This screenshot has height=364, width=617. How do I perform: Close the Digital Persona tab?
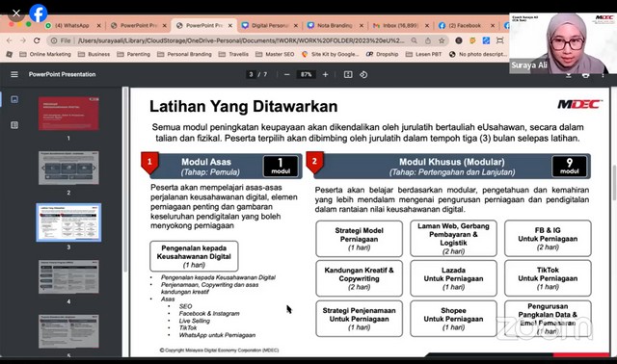[x=296, y=25]
